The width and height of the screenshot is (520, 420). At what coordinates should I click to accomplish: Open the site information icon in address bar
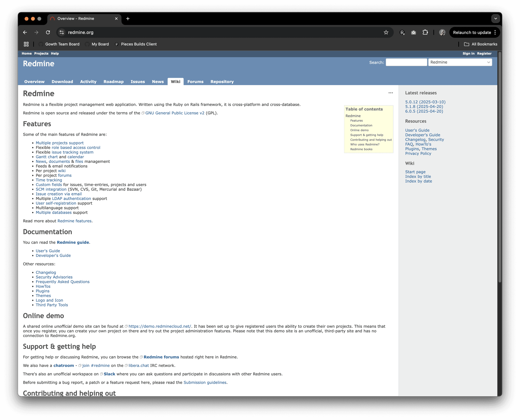coord(62,32)
